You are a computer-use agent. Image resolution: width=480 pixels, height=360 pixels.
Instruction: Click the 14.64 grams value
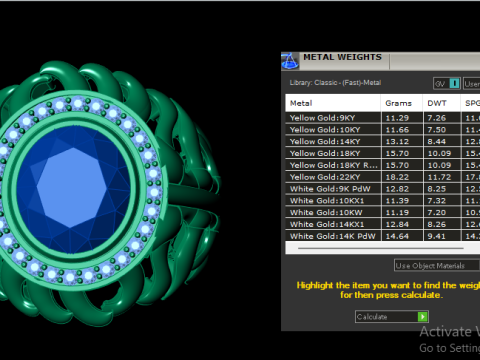click(x=397, y=236)
